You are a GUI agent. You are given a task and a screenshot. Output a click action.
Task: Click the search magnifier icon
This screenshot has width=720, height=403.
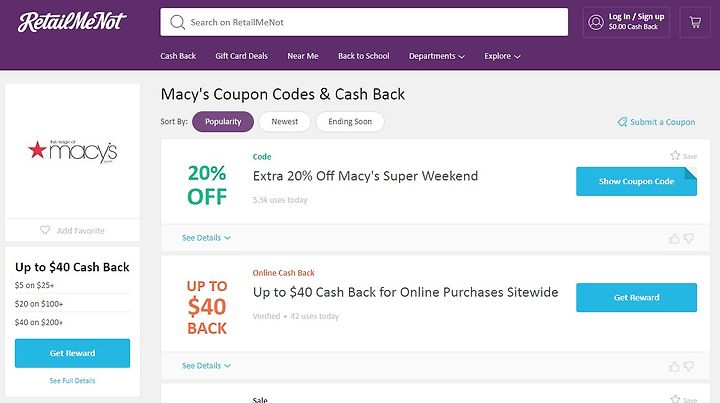tap(177, 22)
